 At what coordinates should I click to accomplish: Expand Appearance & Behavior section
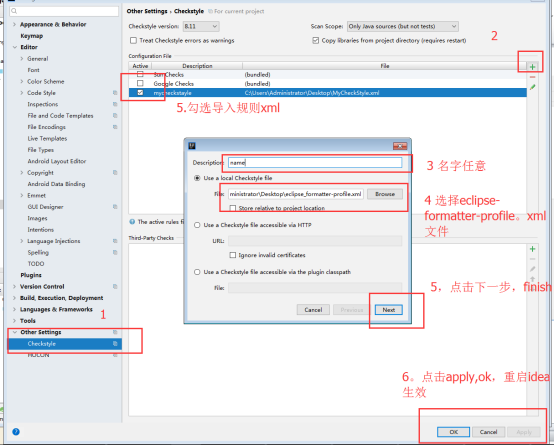click(14, 24)
